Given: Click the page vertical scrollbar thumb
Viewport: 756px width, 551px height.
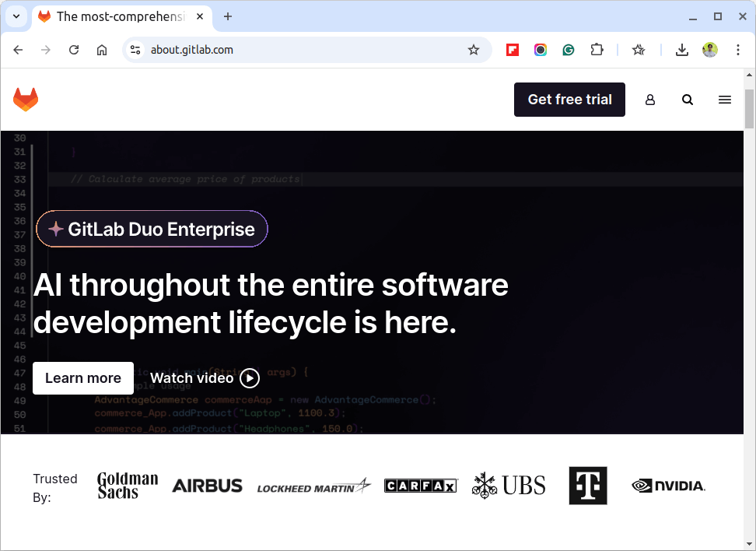Looking at the screenshot, I should click(x=749, y=109).
